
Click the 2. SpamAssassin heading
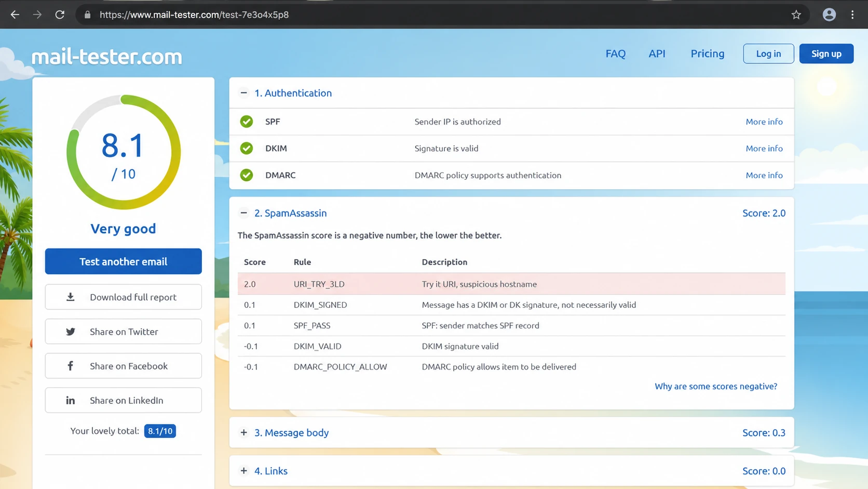pyautogui.click(x=290, y=213)
